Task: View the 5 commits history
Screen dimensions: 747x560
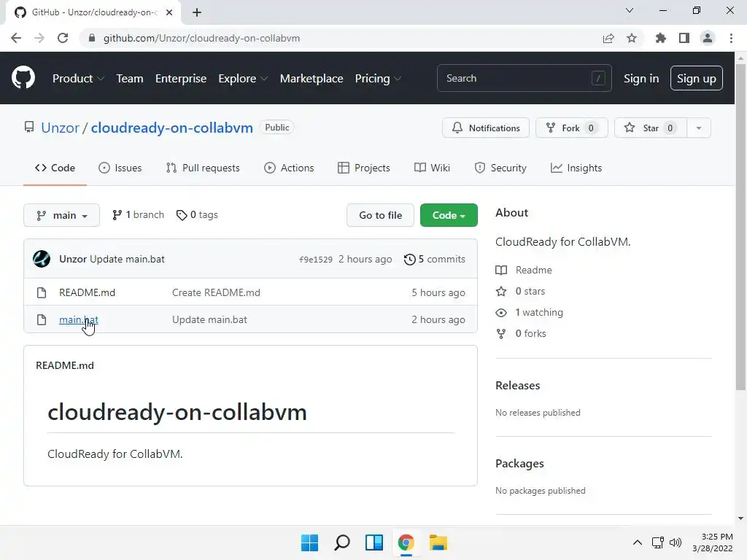Action: pyautogui.click(x=435, y=259)
